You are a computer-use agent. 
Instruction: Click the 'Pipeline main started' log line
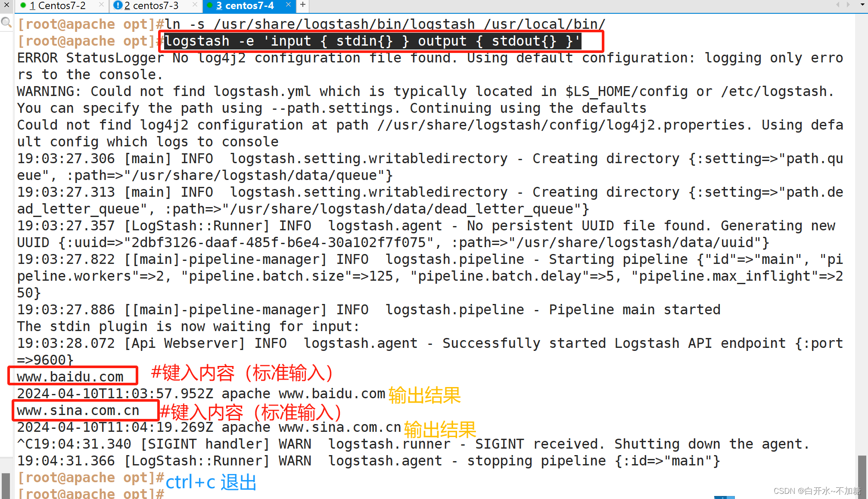369,310
